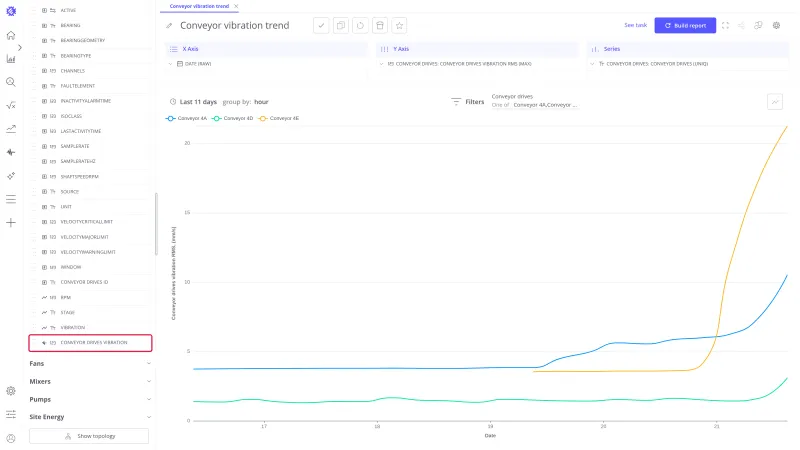Click the reset circular arrow icon
This screenshot has height=450, width=800.
[360, 26]
